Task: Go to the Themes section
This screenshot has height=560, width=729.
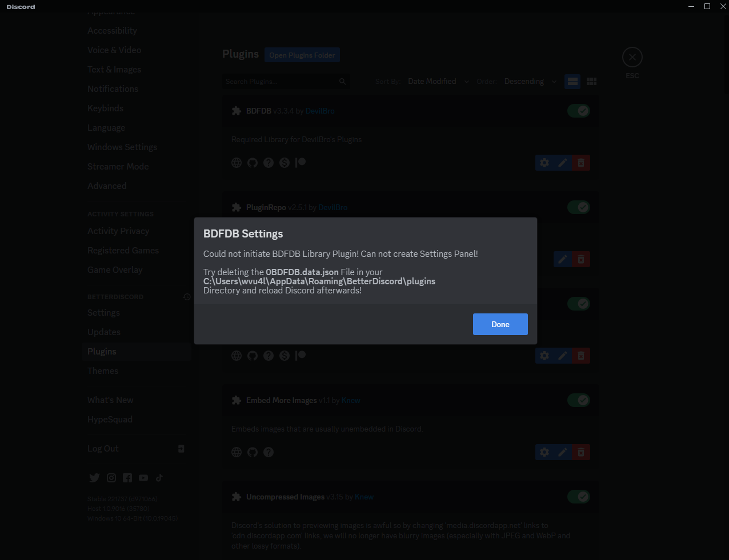Action: 103,370
